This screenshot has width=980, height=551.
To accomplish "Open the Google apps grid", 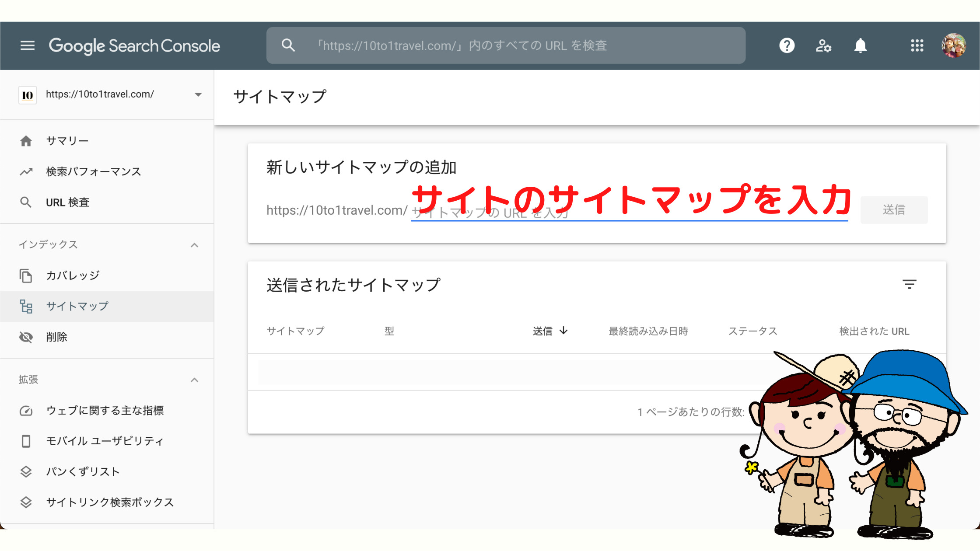I will click(x=917, y=45).
